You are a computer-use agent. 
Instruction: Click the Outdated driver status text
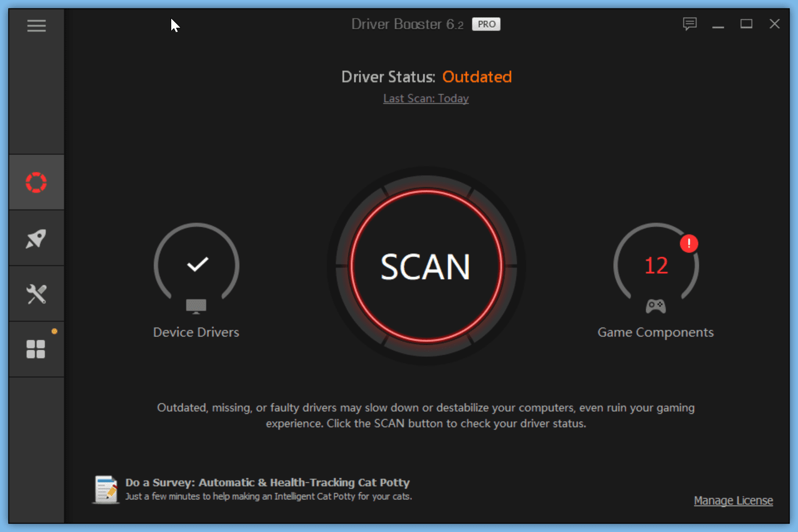[477, 77]
